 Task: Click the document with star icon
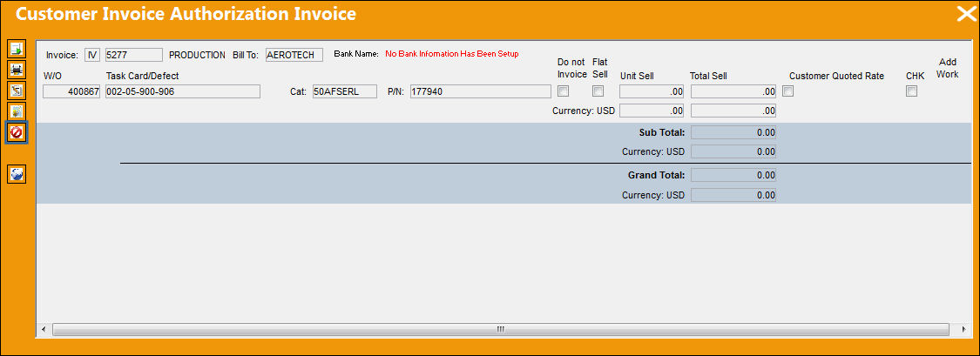tap(17, 111)
